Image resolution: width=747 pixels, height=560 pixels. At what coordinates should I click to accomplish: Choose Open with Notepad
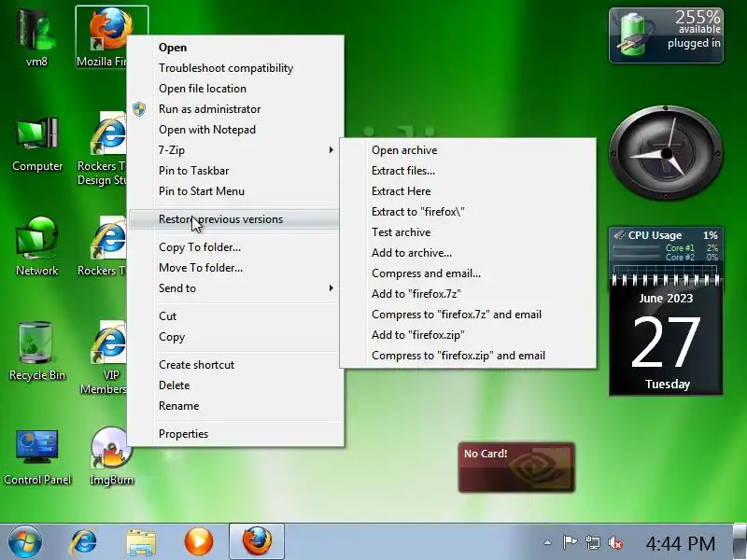(236, 130)
